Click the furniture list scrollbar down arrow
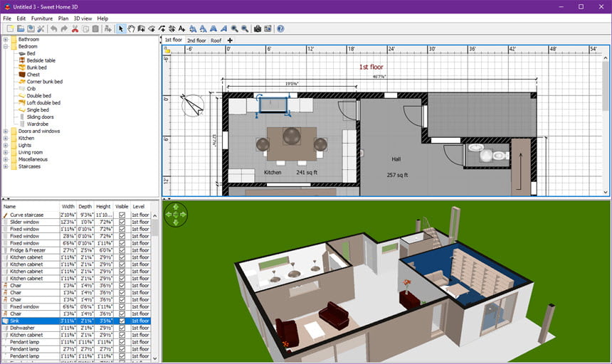This screenshot has height=364, width=612. click(155, 358)
